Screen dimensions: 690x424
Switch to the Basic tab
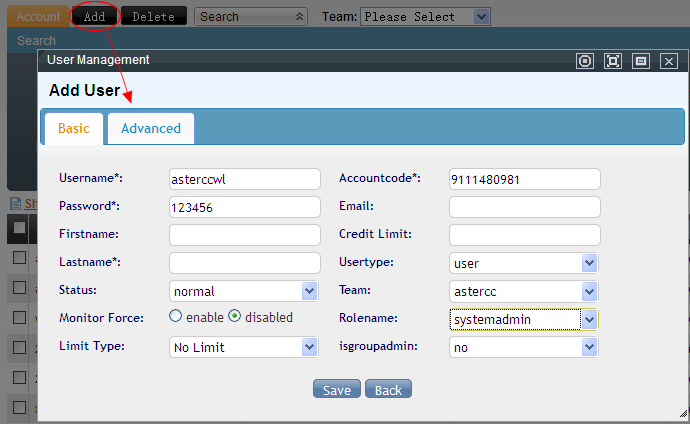73,128
